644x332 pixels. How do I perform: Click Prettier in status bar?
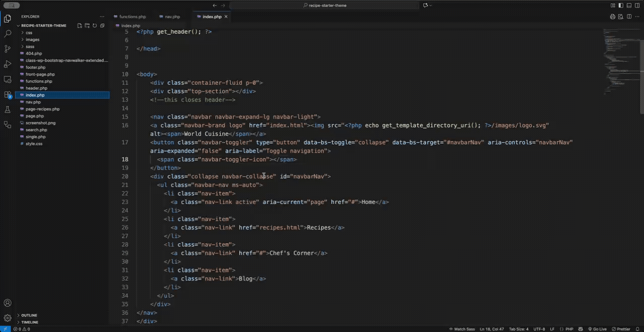click(x=620, y=329)
